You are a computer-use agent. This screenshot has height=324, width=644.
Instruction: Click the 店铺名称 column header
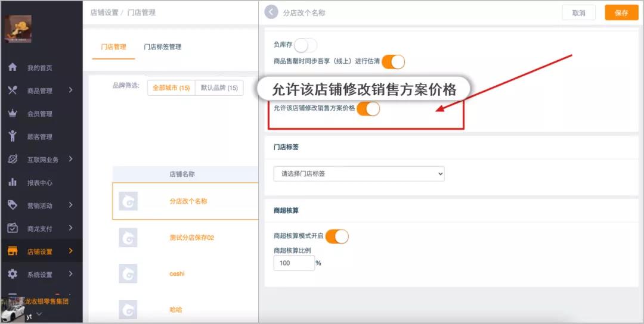tap(182, 175)
